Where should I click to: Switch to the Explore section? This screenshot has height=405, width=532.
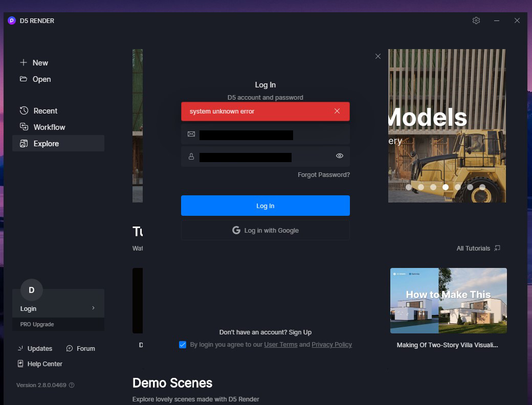pos(58,143)
